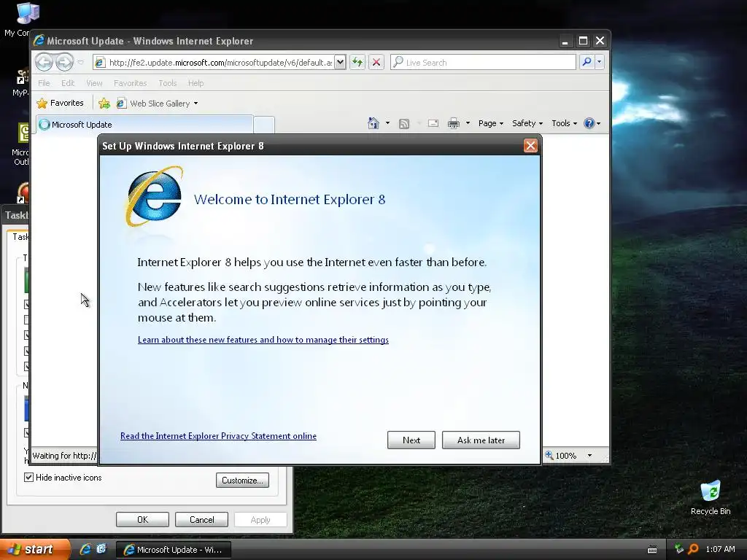Click the Start button
Image resolution: width=747 pixels, height=560 pixels.
34,549
